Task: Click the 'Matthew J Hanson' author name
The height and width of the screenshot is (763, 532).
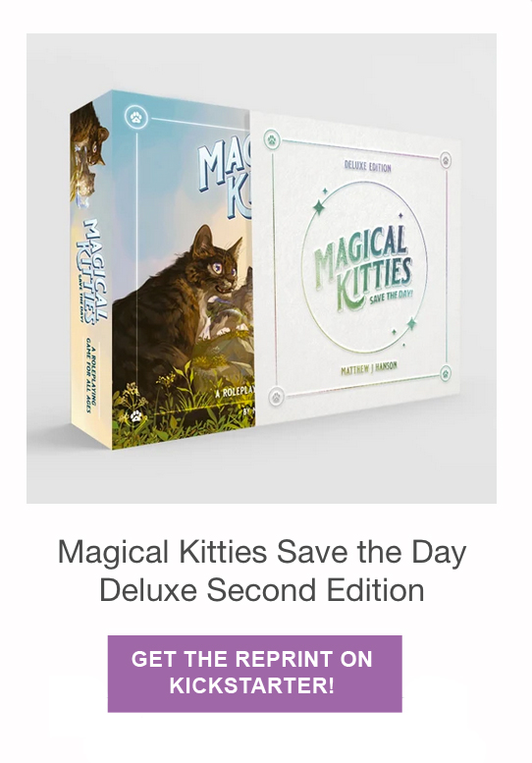Action: (369, 369)
